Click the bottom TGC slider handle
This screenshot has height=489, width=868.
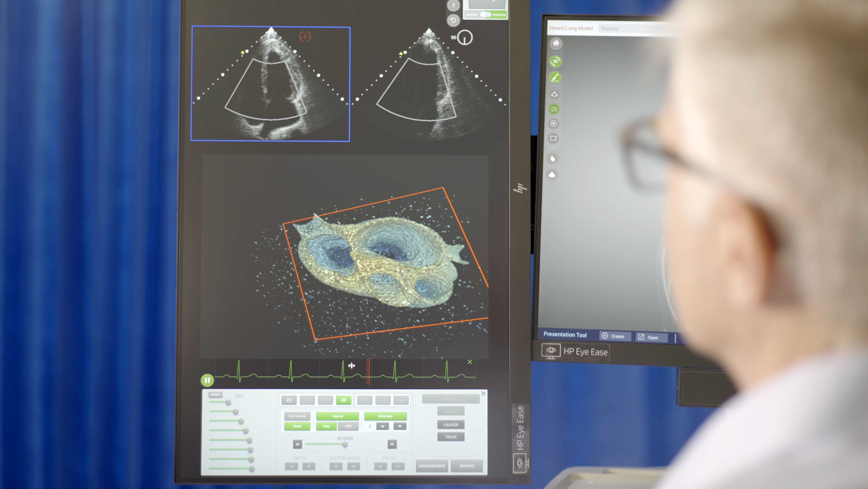coord(251,469)
